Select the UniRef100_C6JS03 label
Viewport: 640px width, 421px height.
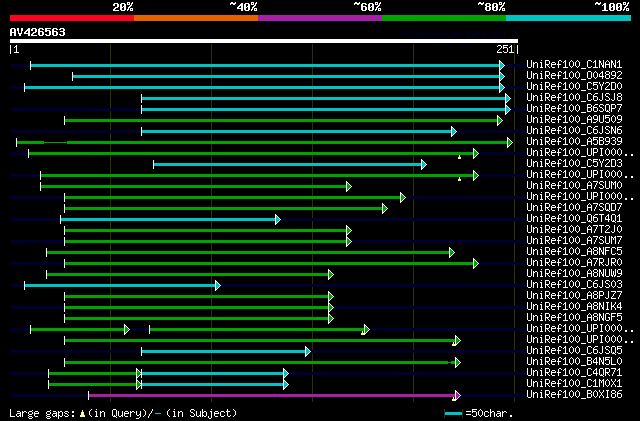pyautogui.click(x=574, y=285)
